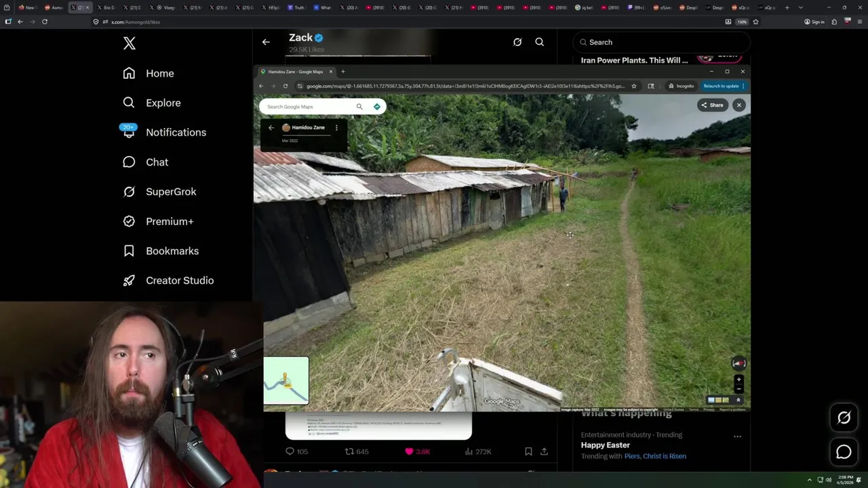Image resolution: width=868 pixels, height=488 pixels.
Task: Click 150% zoom indicator in address bar
Action: (x=743, y=22)
